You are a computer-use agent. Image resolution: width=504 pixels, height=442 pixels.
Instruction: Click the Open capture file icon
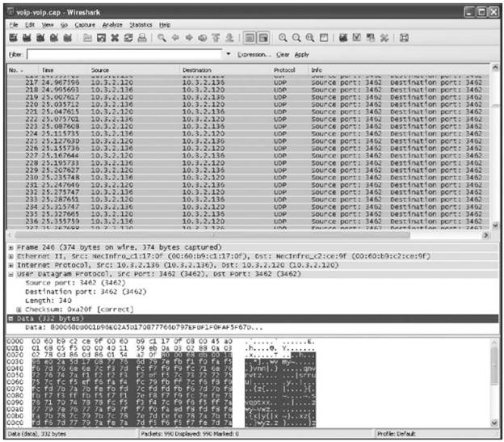[x=88, y=38]
